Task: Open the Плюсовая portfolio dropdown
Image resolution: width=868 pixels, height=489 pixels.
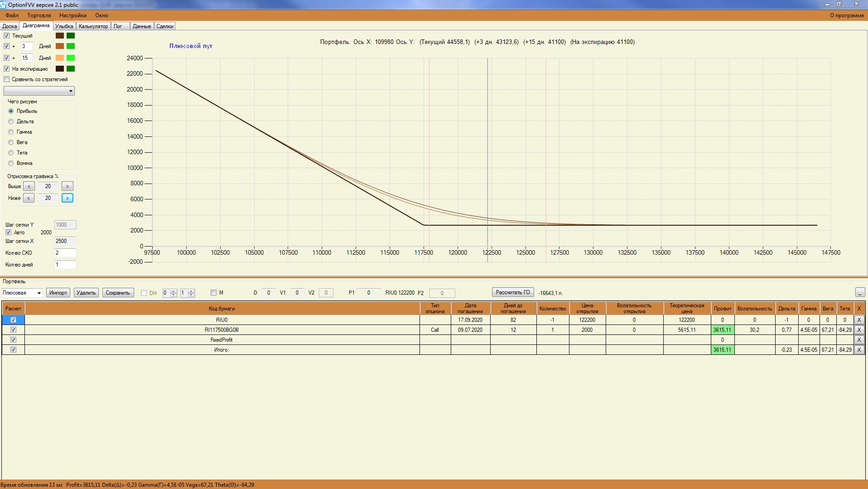Action: point(22,293)
